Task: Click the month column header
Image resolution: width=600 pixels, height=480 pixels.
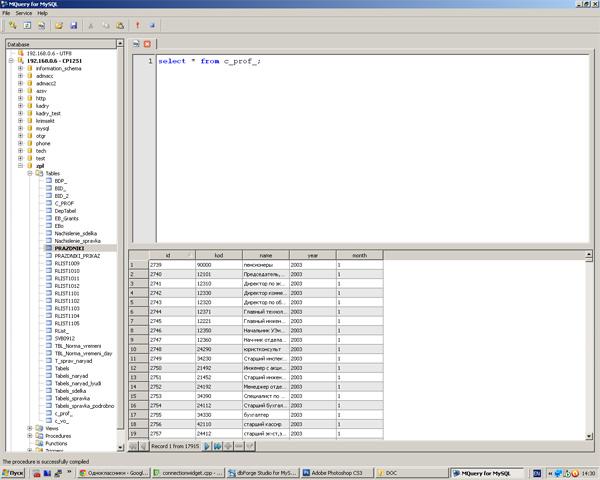Action: (x=360, y=255)
